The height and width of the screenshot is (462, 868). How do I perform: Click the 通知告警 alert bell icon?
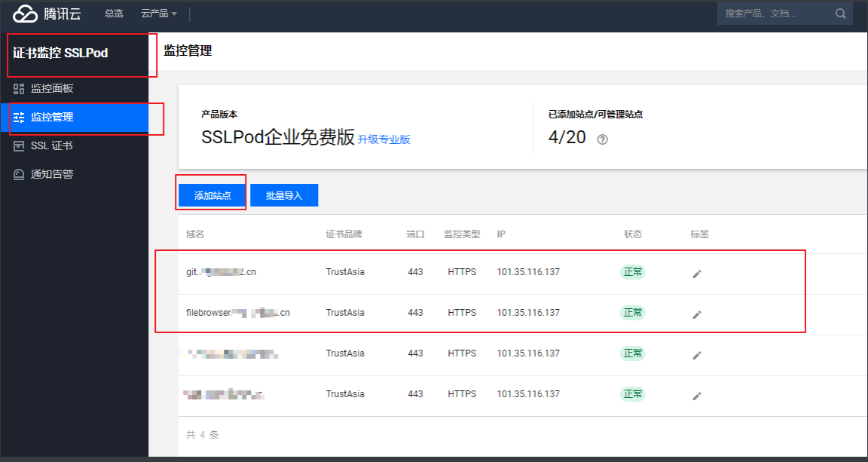[19, 174]
